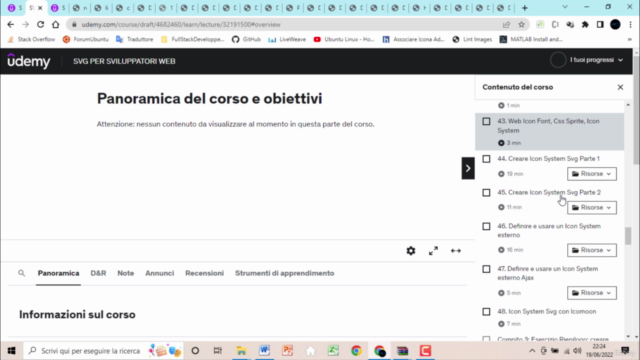Switch to the D&R tab

click(x=98, y=273)
